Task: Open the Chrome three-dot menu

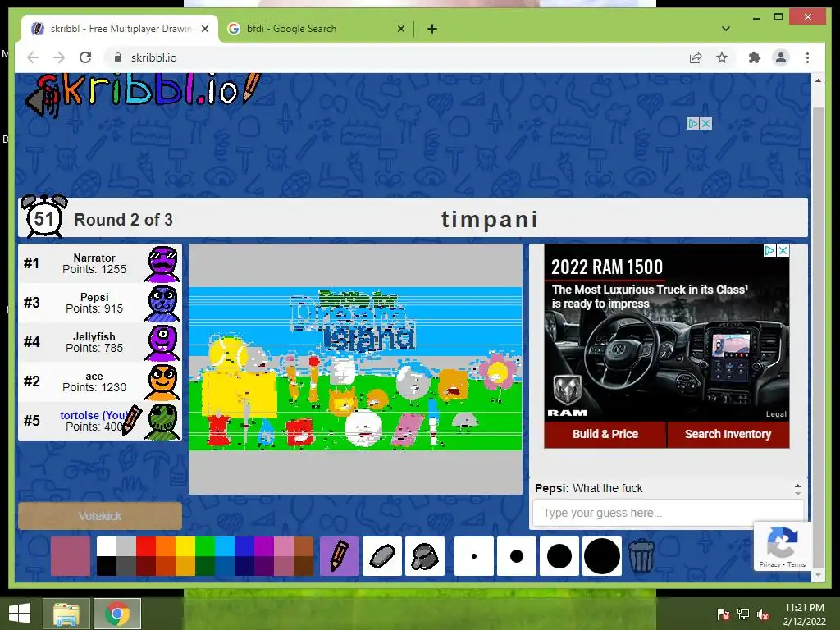Action: [807, 57]
